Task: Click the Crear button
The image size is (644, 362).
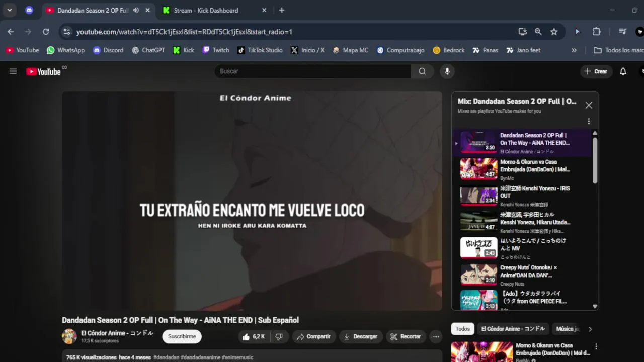Action: [x=596, y=71]
